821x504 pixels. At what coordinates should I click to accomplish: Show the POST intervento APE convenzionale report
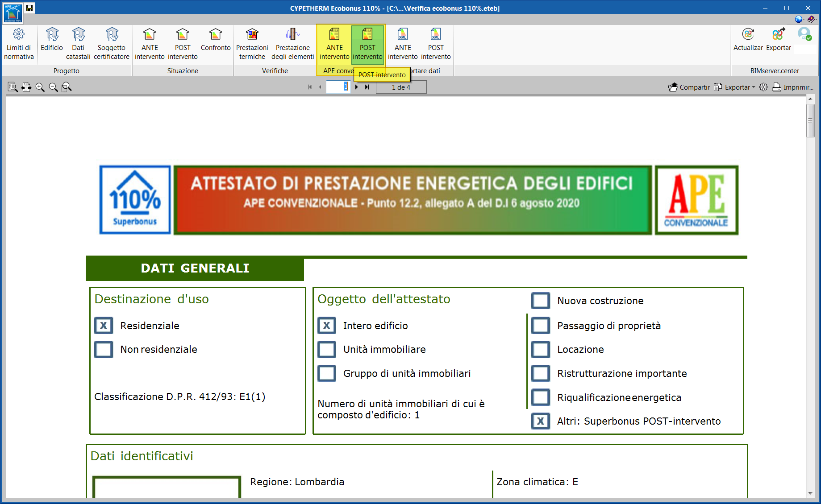367,44
